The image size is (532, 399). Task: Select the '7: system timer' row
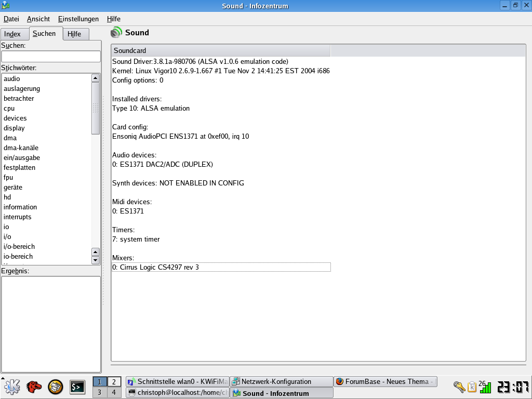(x=221, y=239)
